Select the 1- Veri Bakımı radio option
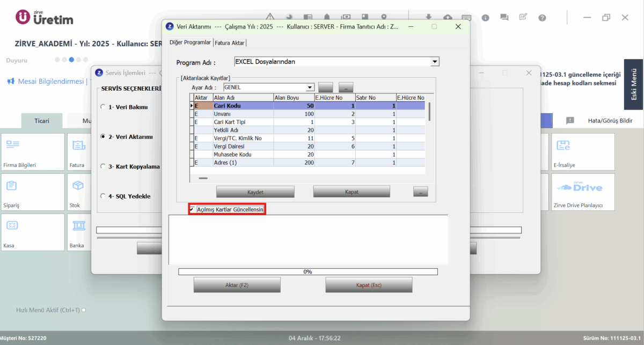644x345 pixels. tap(103, 107)
